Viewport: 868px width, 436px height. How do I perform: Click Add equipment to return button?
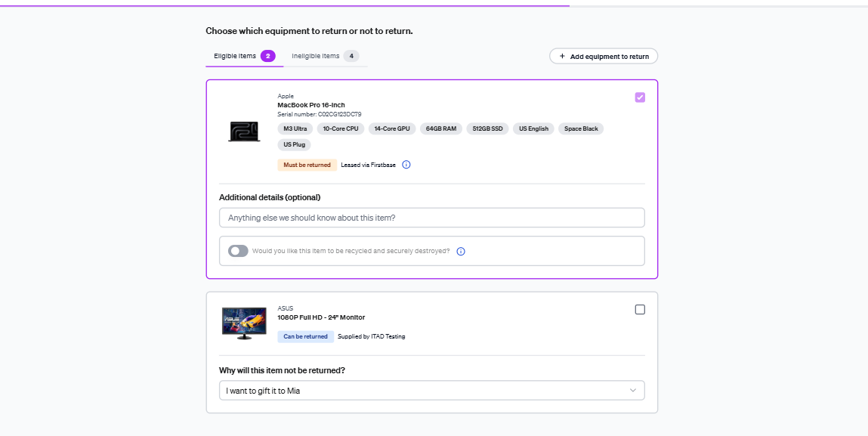[604, 56]
